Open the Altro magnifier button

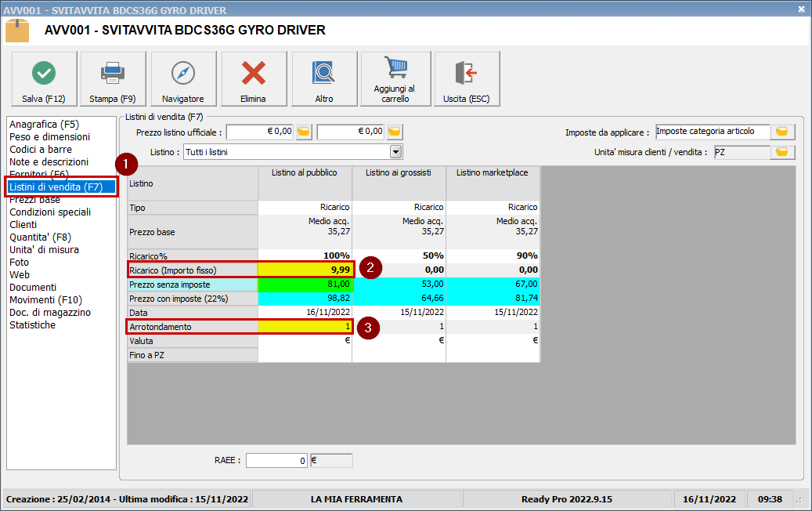tap(324, 79)
